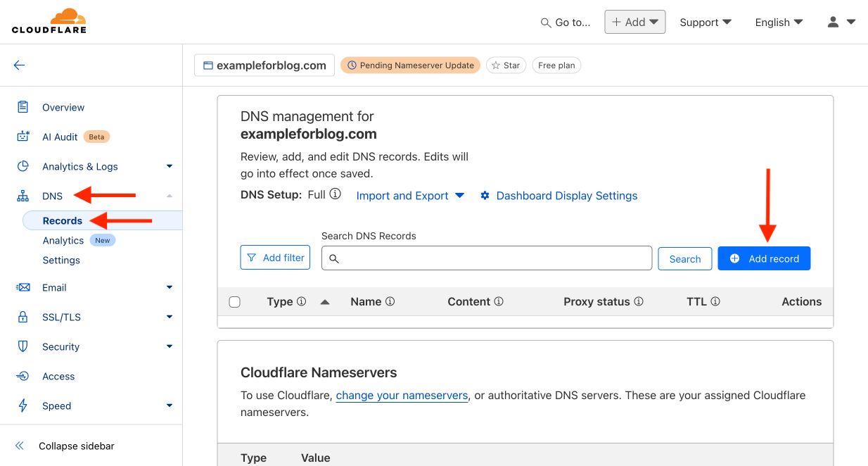Click the Type column sort arrow
Image resolution: width=868 pixels, height=466 pixels.
coord(325,301)
